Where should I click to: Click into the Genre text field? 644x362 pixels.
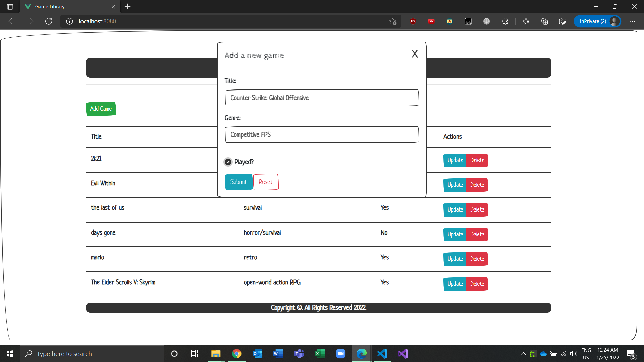click(x=322, y=135)
